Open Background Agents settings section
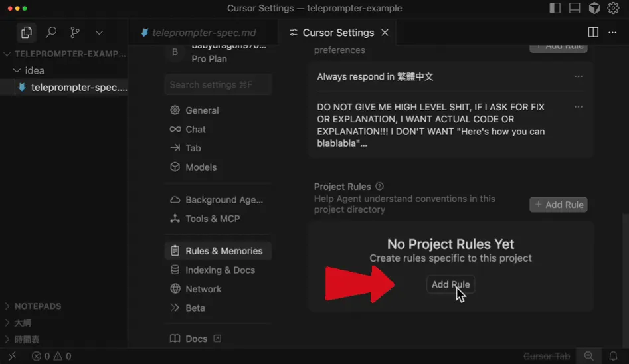Screen dimensions: 629x364 219,200
